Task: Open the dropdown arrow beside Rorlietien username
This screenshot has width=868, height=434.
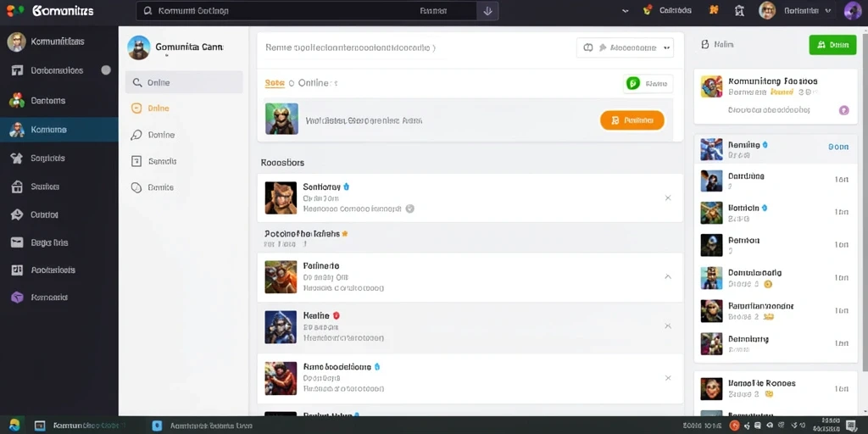Action: point(828,10)
